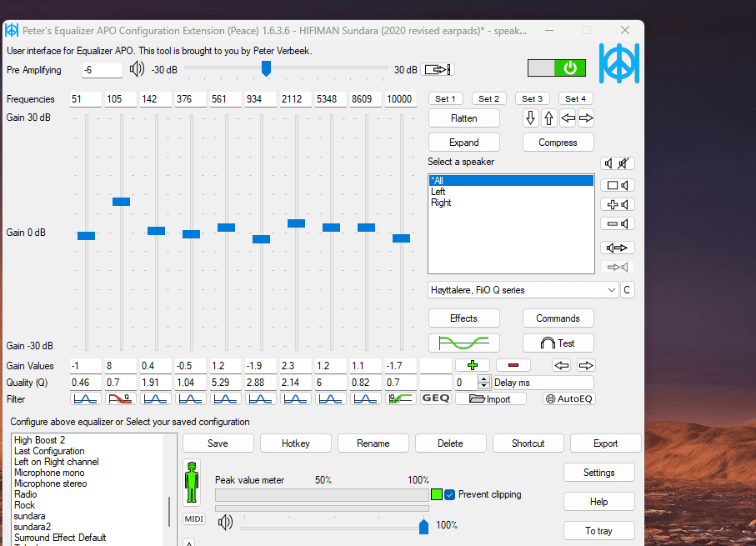Click the 105 Hz gain slider handle
Image resolution: width=756 pixels, height=546 pixels.
click(121, 202)
